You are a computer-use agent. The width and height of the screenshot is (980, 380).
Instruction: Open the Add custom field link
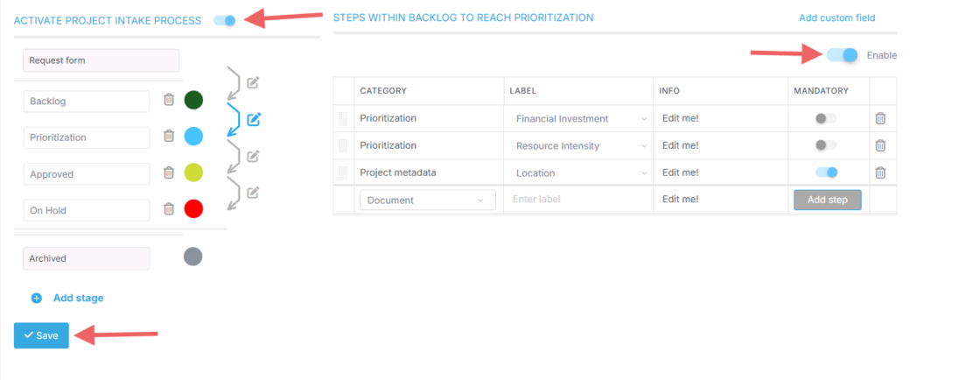click(x=836, y=18)
